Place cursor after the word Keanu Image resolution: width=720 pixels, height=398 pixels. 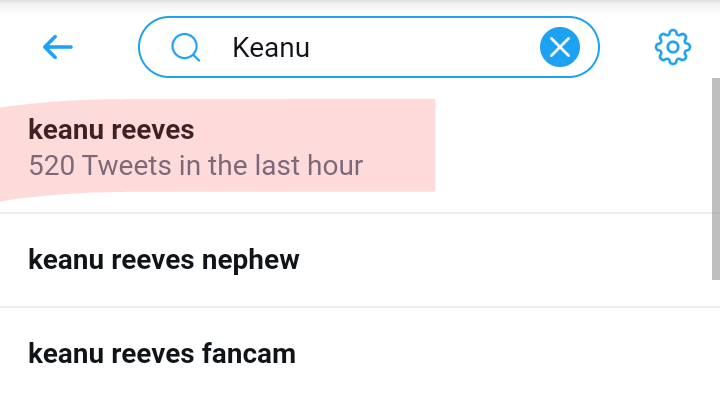[311, 47]
